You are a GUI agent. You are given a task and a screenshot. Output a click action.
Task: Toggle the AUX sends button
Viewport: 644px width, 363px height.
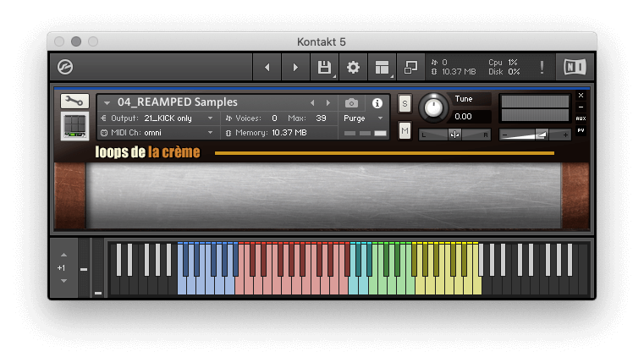(x=581, y=118)
